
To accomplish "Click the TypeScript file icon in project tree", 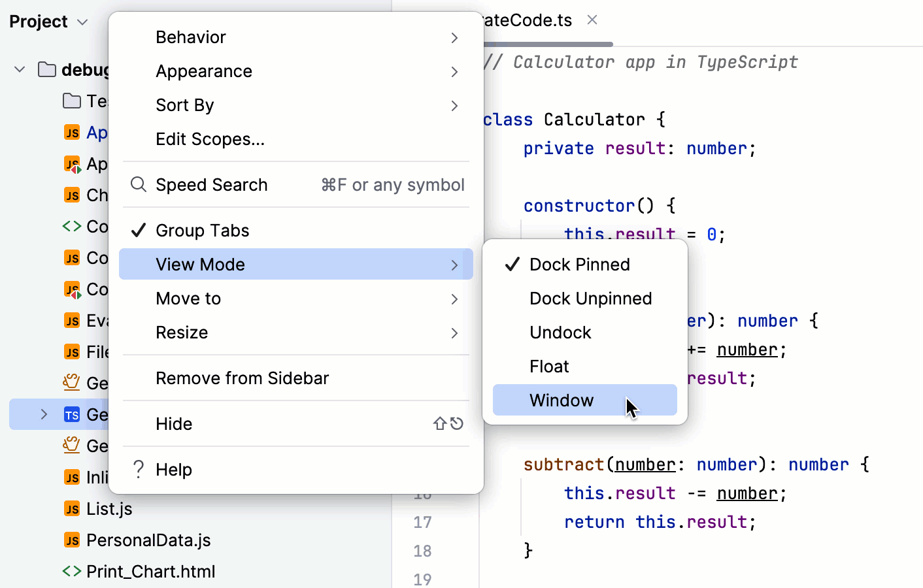I will click(x=72, y=415).
